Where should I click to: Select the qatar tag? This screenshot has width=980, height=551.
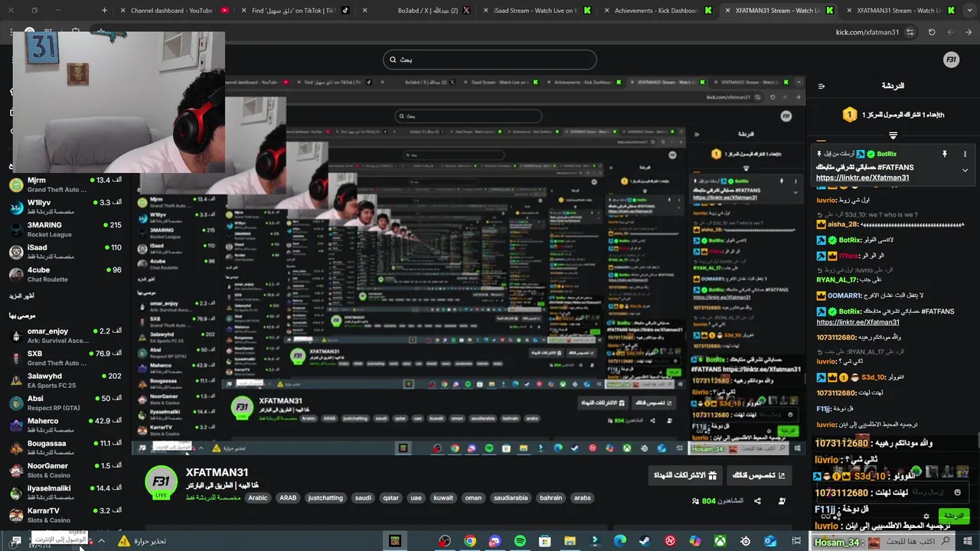point(391,497)
